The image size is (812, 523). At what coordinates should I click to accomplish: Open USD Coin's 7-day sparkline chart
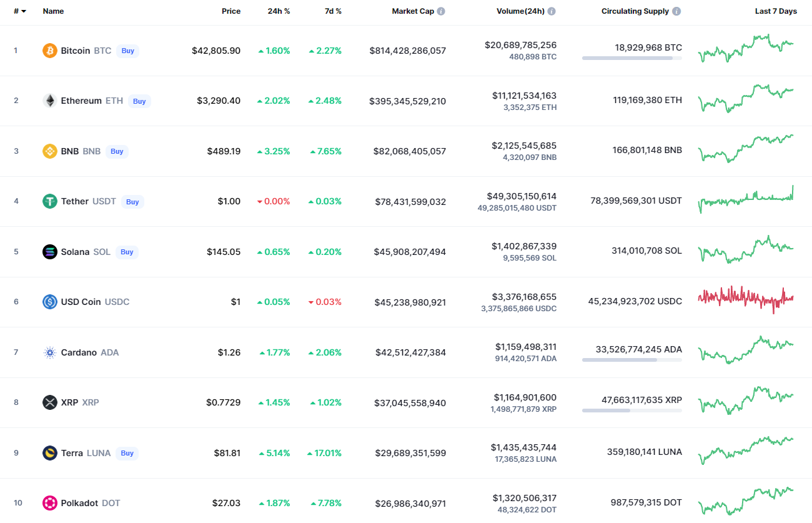(x=745, y=299)
